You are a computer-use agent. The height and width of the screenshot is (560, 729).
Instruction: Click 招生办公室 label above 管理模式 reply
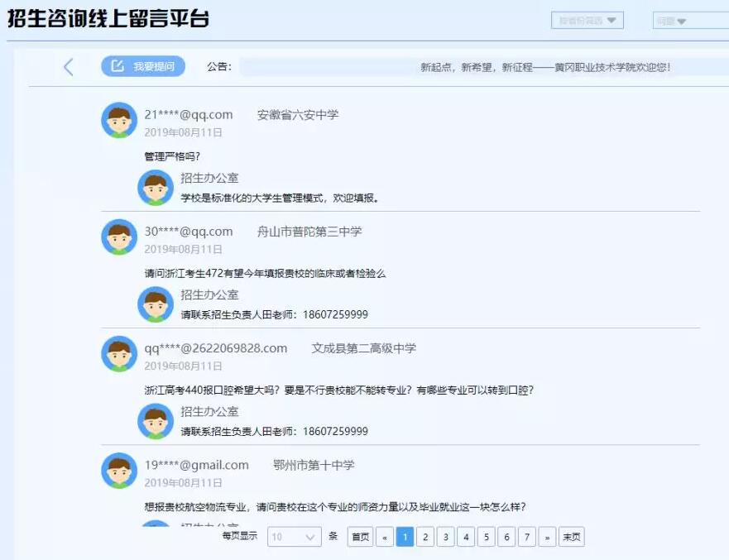pyautogui.click(x=209, y=178)
